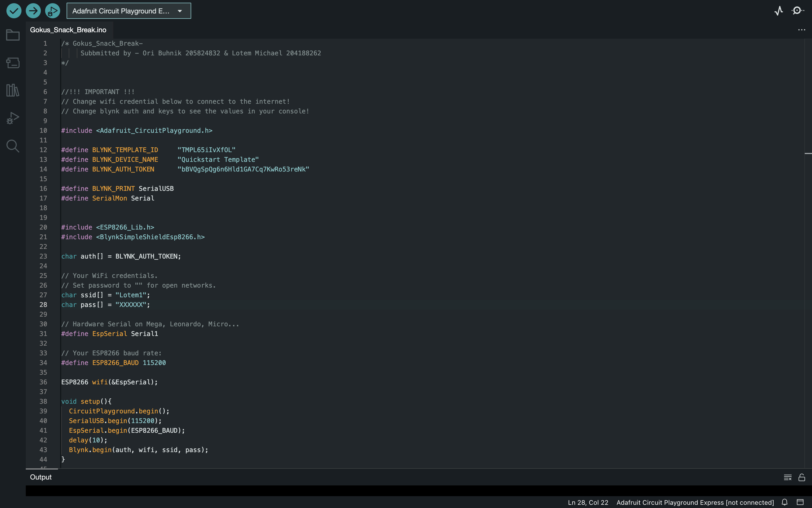Viewport: 812px width, 508px height.
Task: Select the Output panel tab
Action: 41,477
